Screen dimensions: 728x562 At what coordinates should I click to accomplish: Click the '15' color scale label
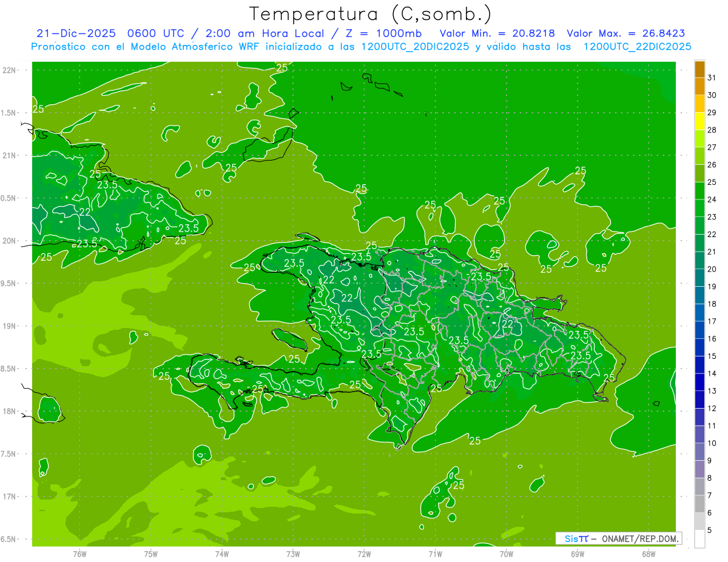[712, 356]
